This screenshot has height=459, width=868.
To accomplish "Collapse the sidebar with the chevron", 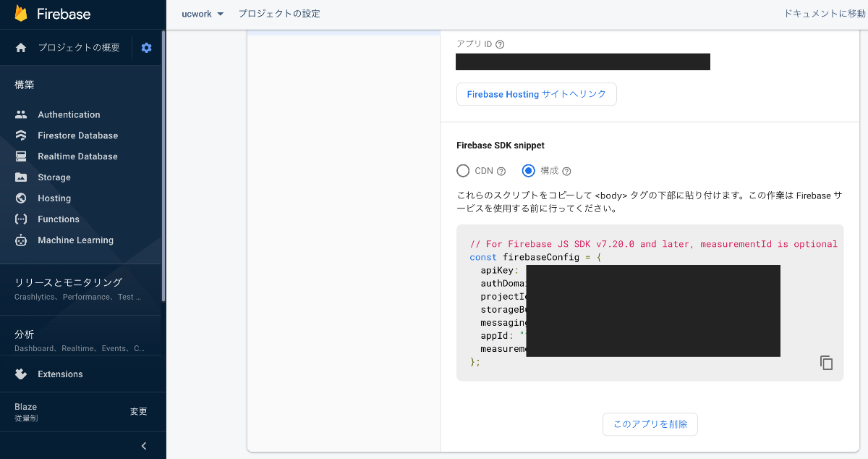I will tap(144, 446).
